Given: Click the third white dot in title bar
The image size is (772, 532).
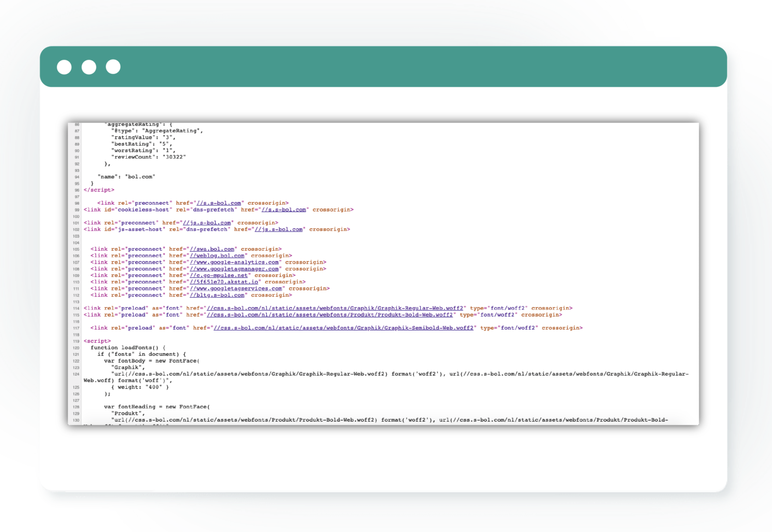Looking at the screenshot, I should point(113,67).
